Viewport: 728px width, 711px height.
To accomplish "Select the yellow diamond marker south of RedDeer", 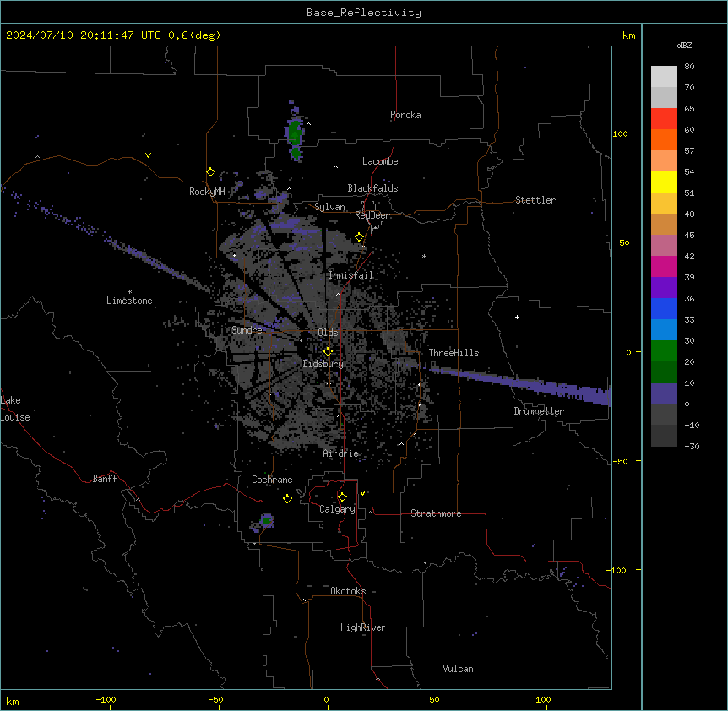I will [359, 237].
